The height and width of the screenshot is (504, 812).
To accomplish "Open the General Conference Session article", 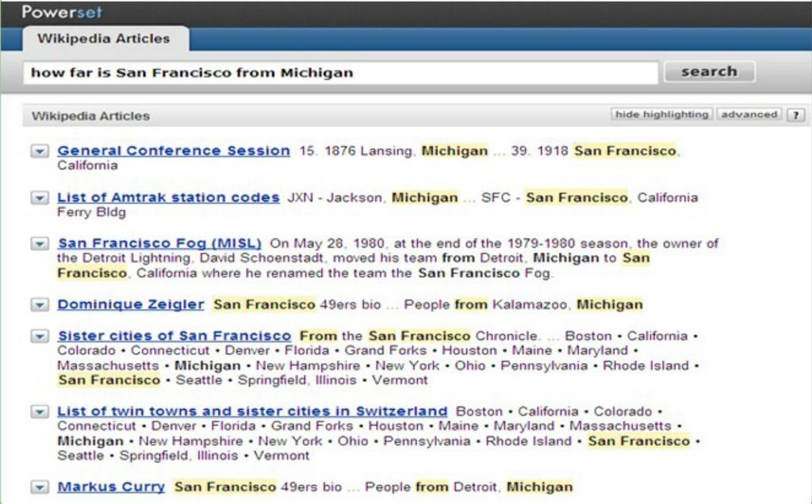I will coord(174,151).
